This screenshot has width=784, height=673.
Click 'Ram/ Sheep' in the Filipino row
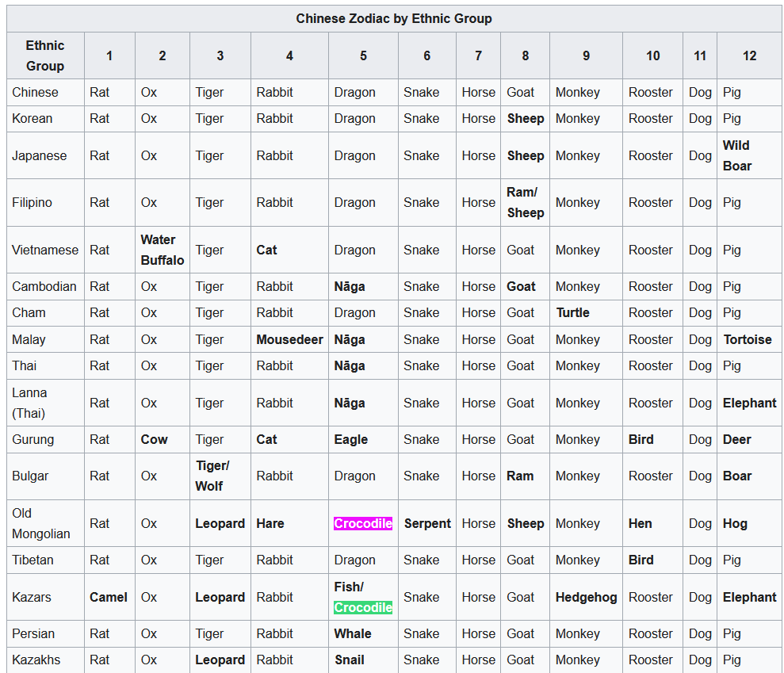coord(525,202)
